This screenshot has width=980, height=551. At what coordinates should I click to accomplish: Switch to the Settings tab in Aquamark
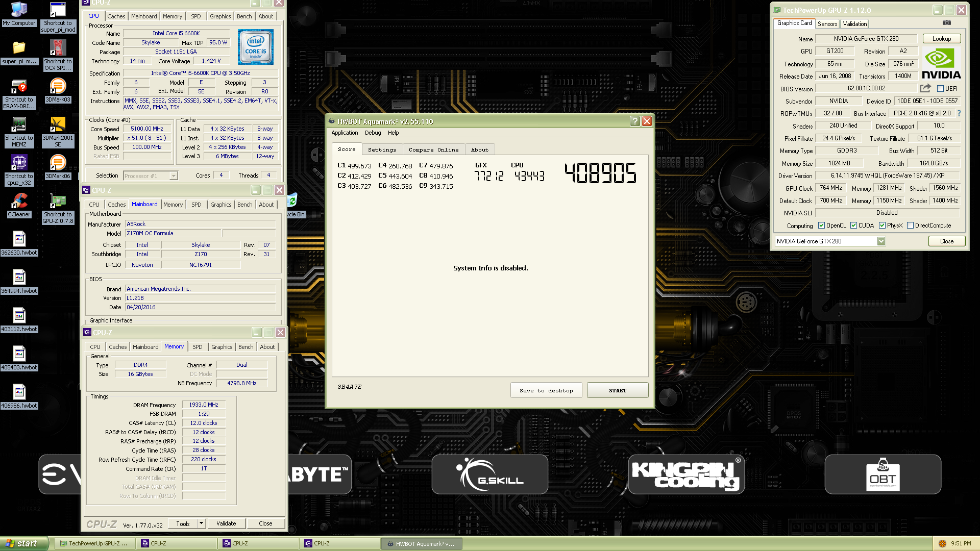[382, 149]
